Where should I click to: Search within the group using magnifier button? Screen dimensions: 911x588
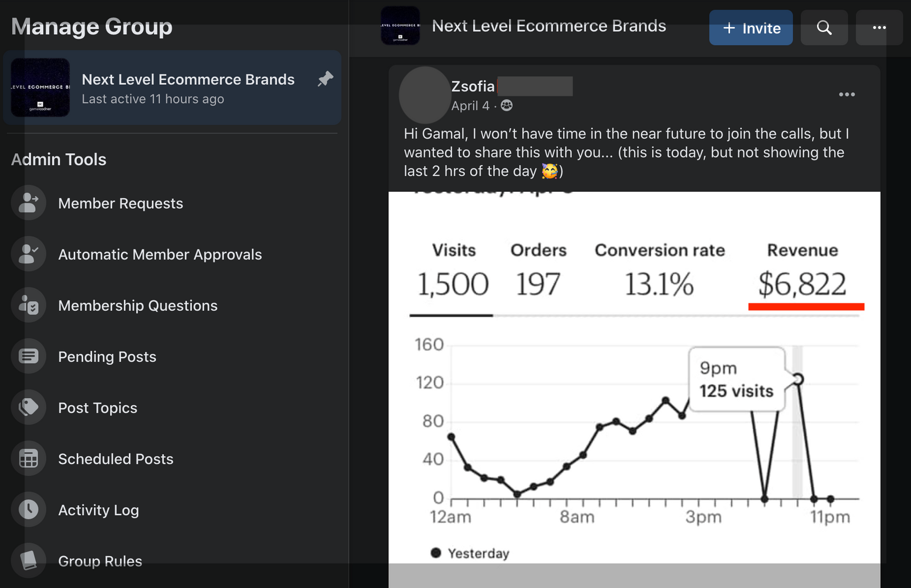tap(824, 28)
